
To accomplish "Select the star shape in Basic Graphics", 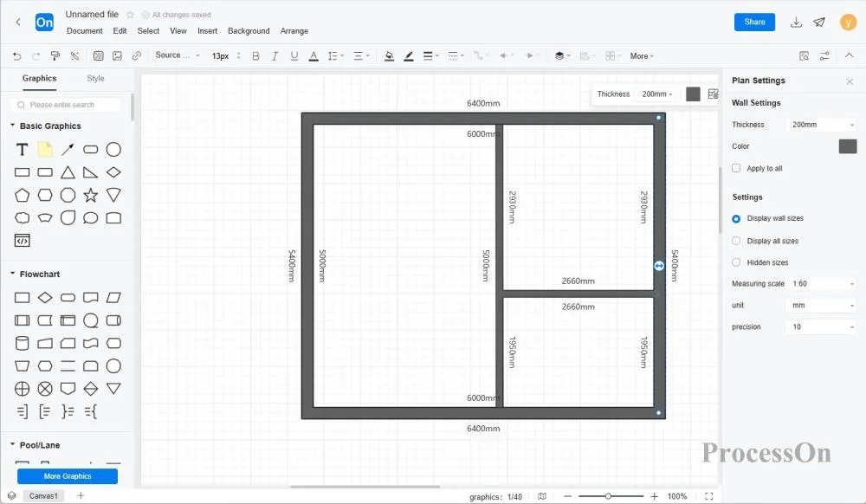I will coord(91,195).
